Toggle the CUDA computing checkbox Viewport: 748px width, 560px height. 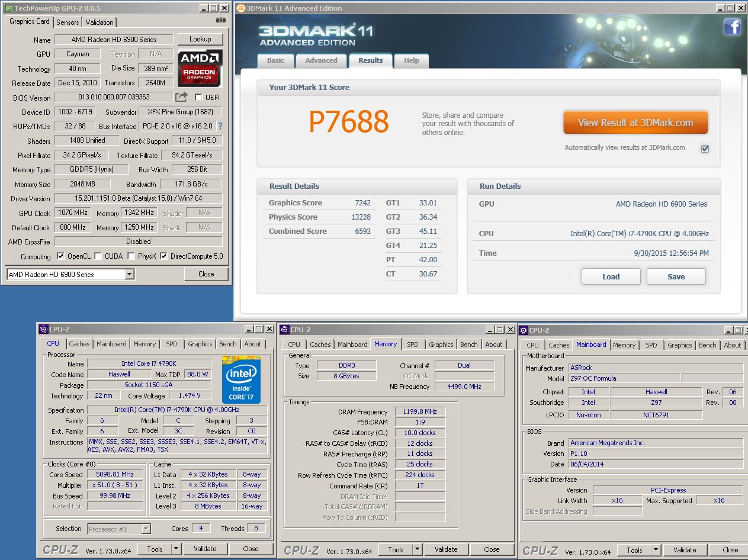[x=98, y=256]
